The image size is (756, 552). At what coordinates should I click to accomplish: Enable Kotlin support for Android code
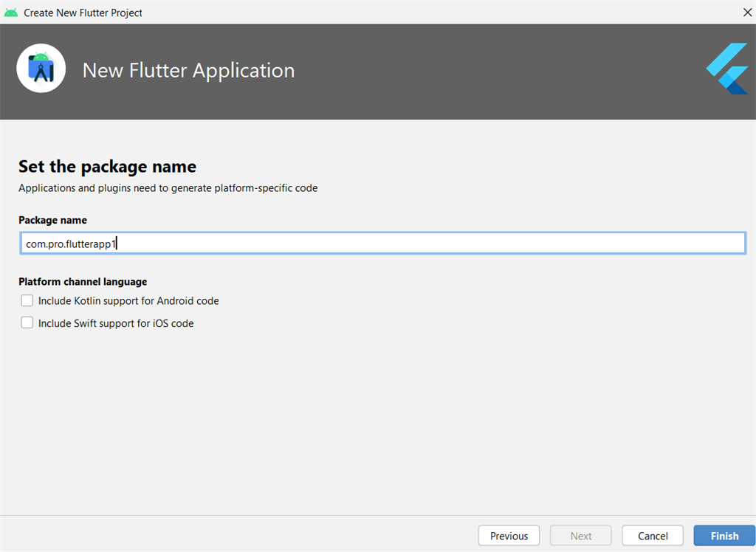point(27,300)
